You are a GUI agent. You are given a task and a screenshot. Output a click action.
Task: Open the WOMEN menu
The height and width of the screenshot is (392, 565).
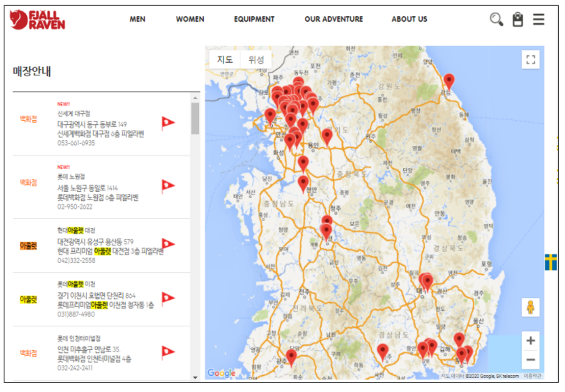(x=190, y=19)
